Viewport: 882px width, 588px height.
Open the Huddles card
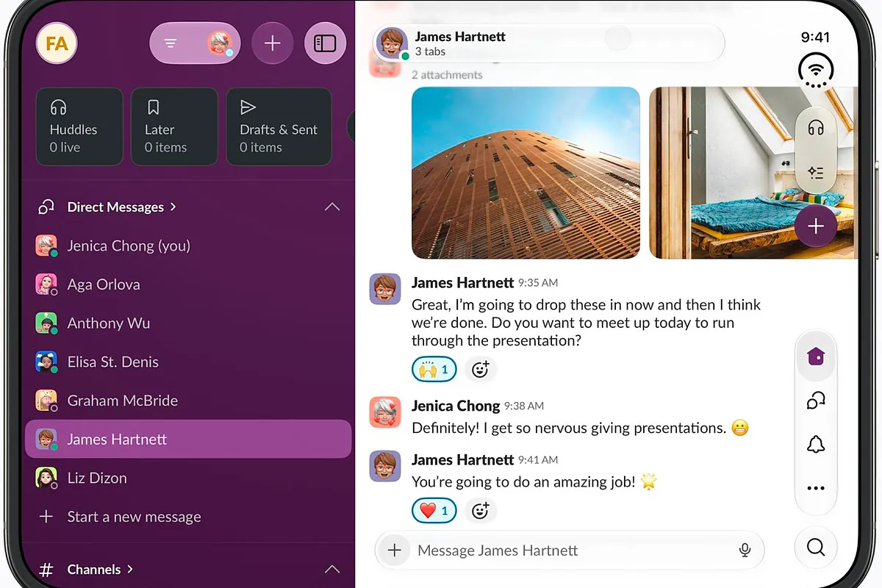(79, 126)
